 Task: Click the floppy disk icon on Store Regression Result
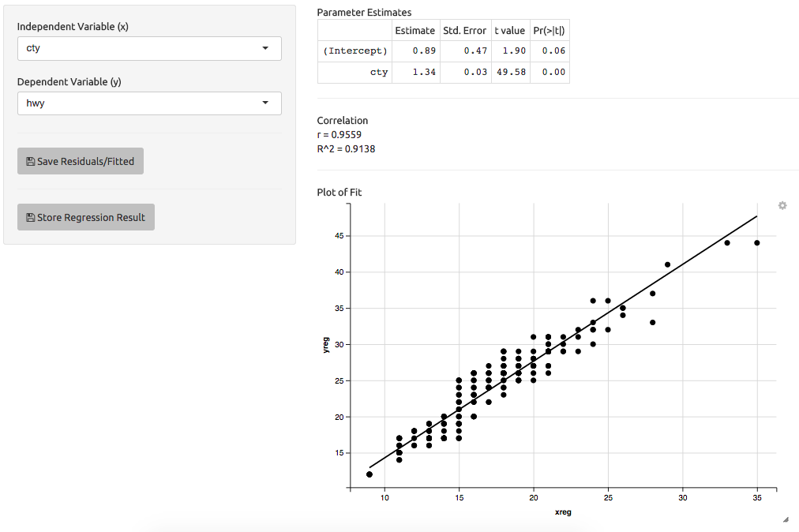[31, 218]
